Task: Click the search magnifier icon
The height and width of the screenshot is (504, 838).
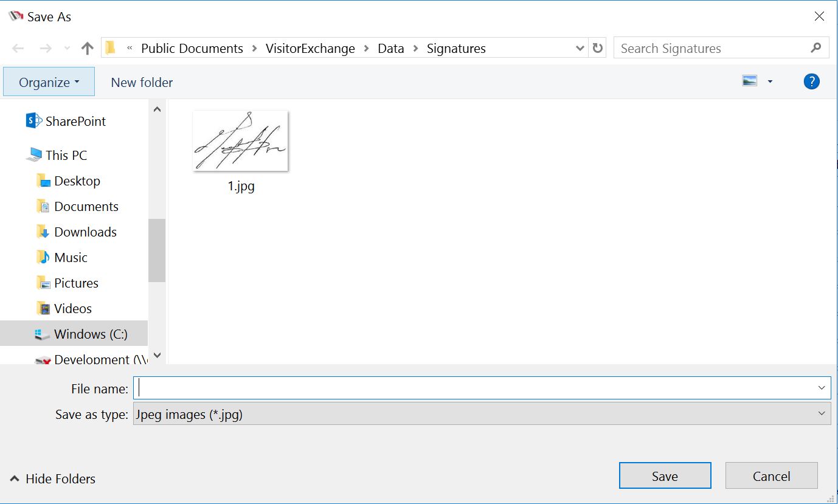Action: point(816,48)
